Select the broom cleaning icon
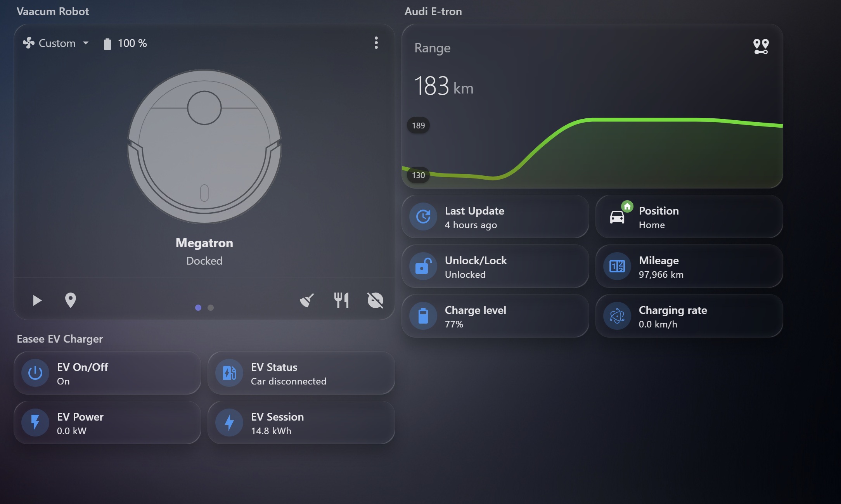The image size is (841, 504). [307, 300]
